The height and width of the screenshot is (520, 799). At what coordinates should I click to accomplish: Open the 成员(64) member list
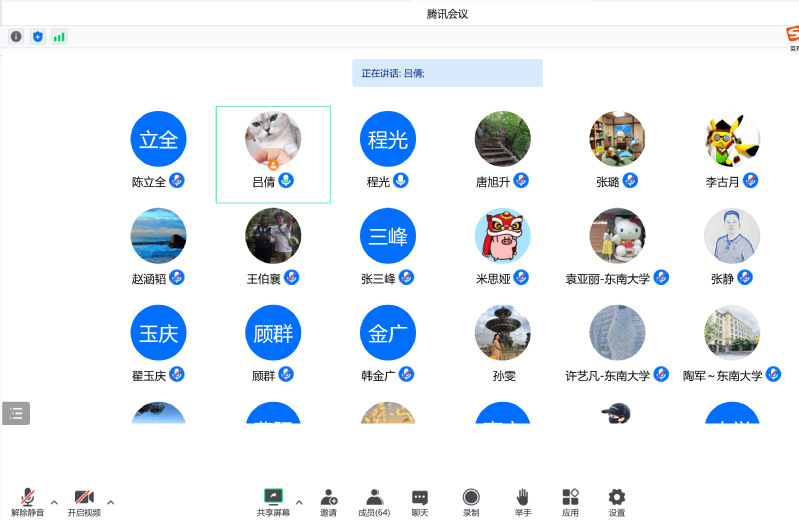(x=374, y=502)
